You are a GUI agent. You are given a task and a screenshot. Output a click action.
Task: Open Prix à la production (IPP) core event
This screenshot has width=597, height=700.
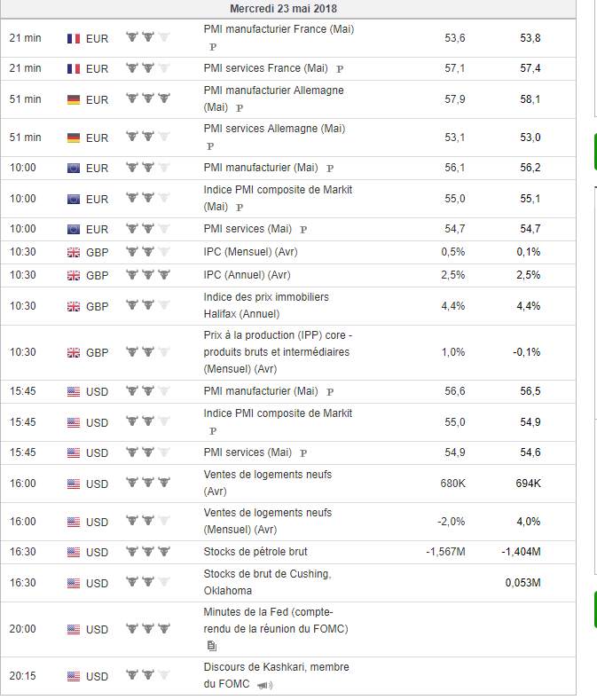(278, 352)
